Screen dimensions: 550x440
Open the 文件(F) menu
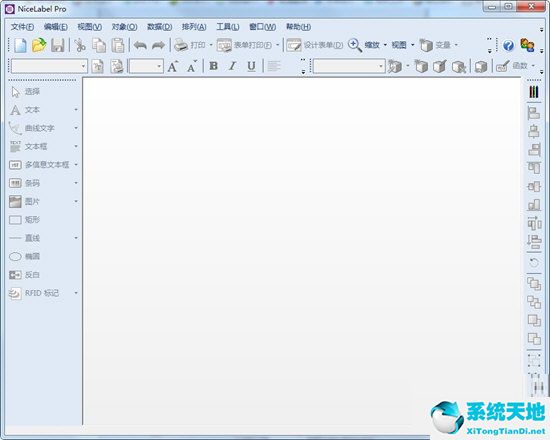[x=22, y=27]
